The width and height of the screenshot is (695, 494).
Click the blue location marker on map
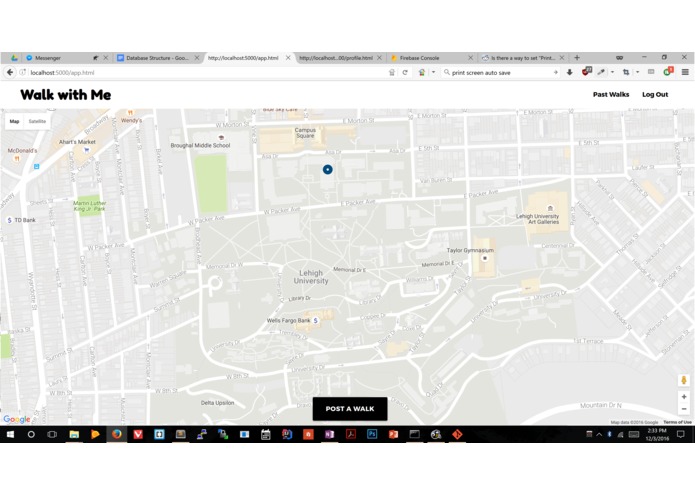point(328,169)
